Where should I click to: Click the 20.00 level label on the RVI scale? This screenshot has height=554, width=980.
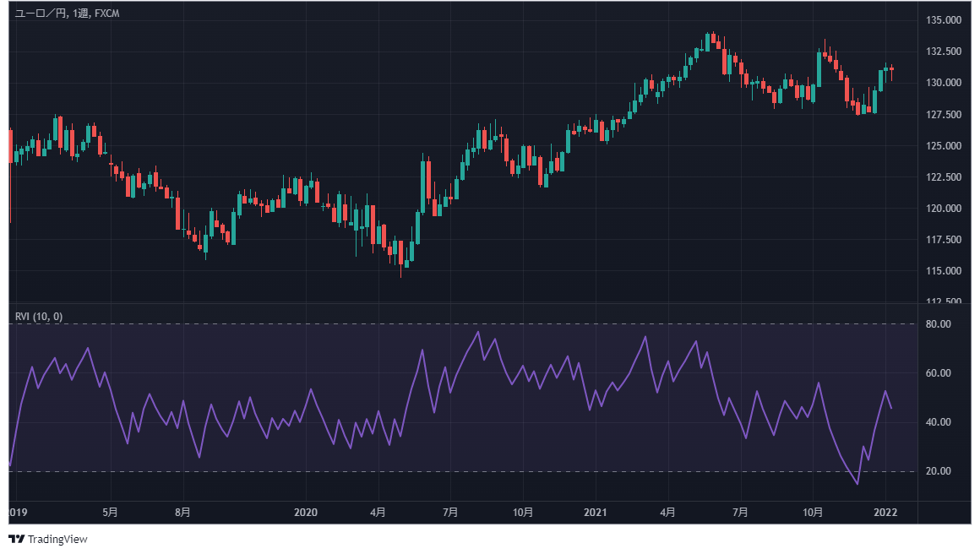click(939, 470)
